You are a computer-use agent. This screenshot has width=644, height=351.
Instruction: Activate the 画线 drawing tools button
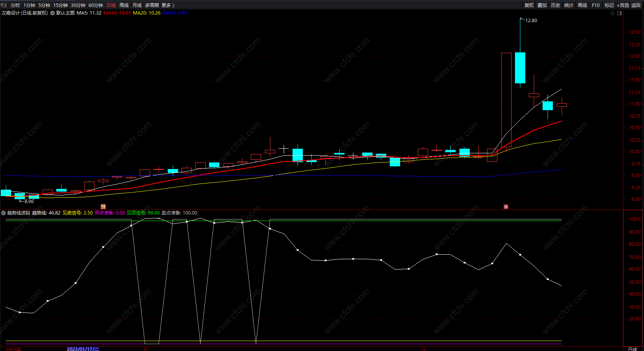click(x=582, y=5)
